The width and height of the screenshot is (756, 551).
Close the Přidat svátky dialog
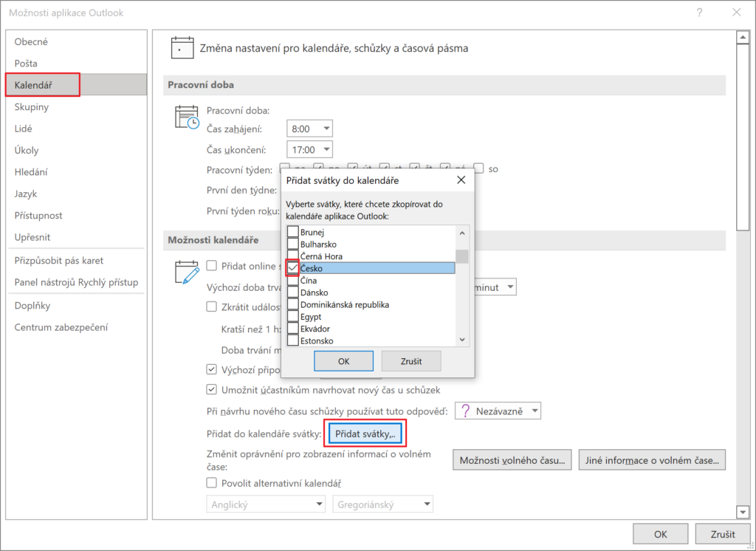pyautogui.click(x=461, y=180)
